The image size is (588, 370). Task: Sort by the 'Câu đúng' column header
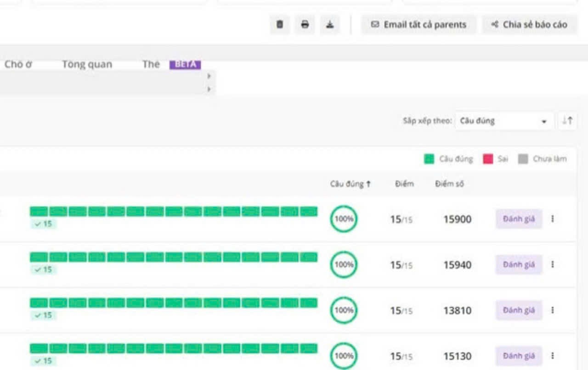(x=350, y=184)
